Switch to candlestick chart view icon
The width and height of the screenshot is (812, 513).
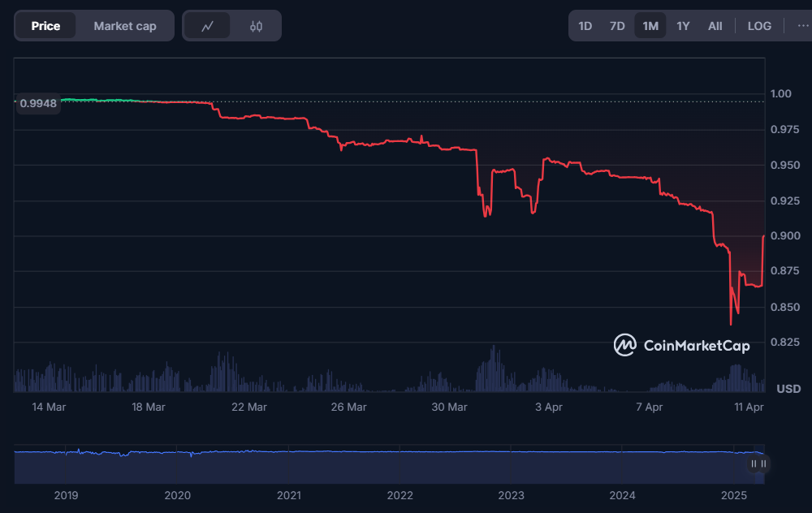click(x=256, y=26)
